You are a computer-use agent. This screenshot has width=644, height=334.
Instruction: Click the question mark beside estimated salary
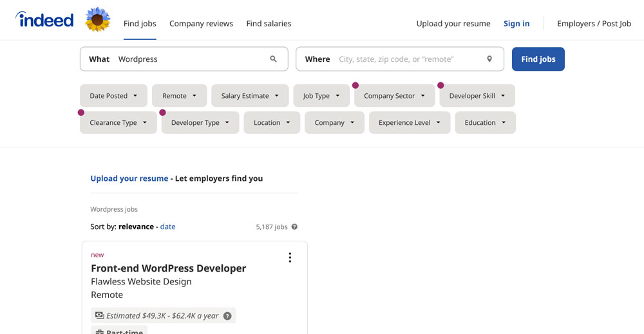tap(227, 316)
